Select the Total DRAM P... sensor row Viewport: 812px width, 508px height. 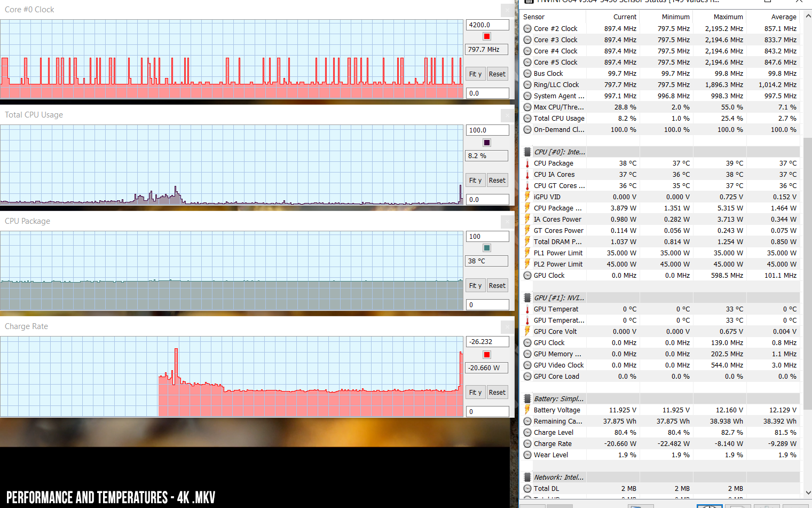tap(661, 242)
